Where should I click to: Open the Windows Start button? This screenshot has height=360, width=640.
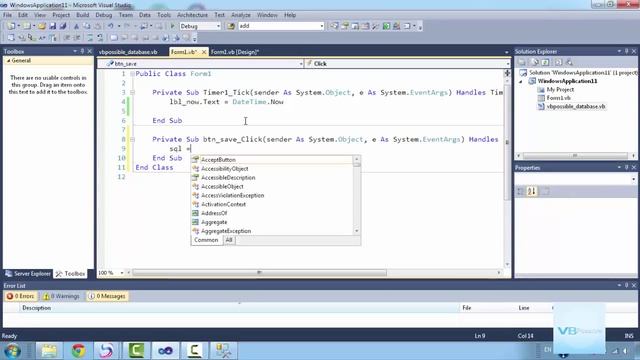[x=12, y=351]
